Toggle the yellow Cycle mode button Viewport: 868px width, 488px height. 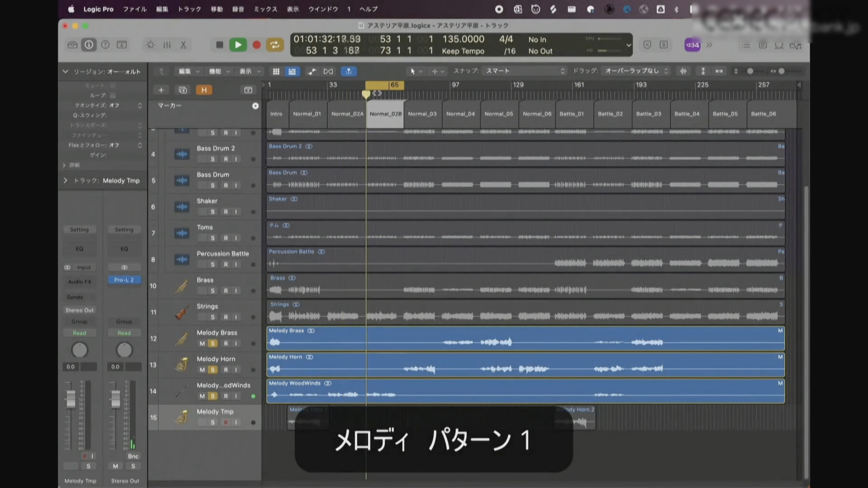coord(275,45)
